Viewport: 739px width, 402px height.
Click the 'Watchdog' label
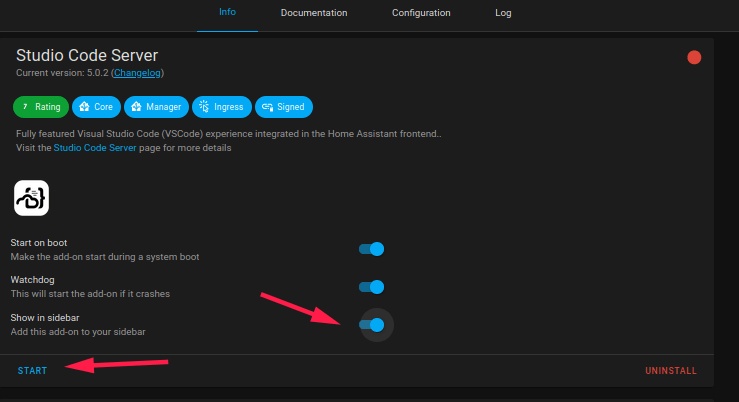tap(33, 279)
